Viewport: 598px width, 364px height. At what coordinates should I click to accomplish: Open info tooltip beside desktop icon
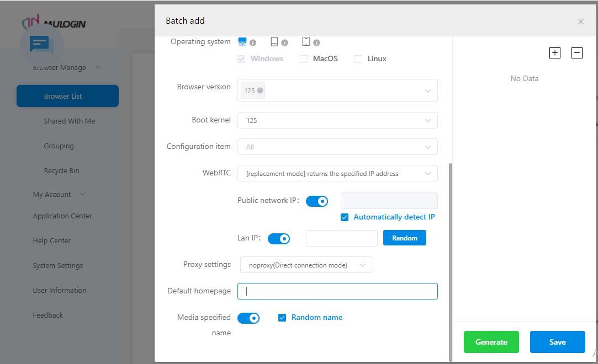tap(253, 43)
